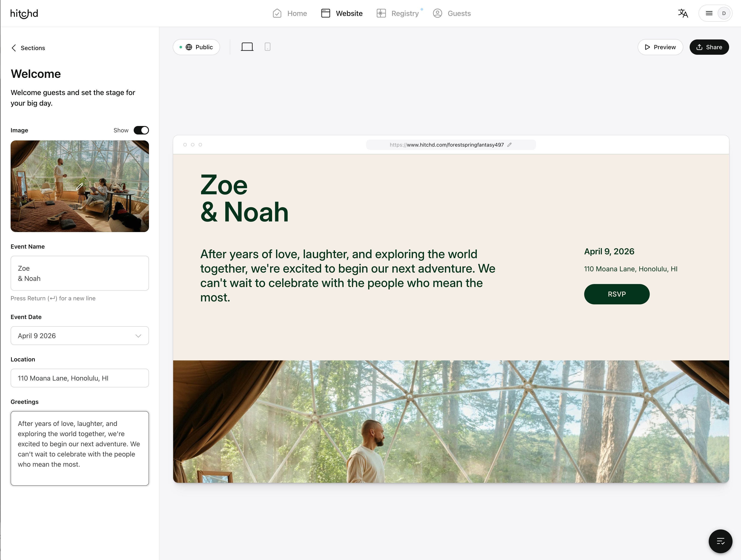Image resolution: width=741 pixels, height=560 pixels.
Task: Click the Greetings text area
Action: tap(80, 448)
